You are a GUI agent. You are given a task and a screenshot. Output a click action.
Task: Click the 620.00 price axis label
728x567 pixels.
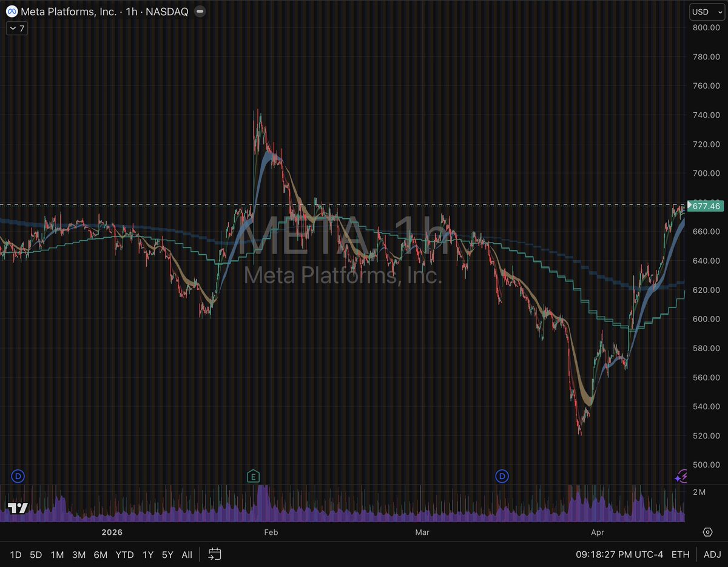706,290
